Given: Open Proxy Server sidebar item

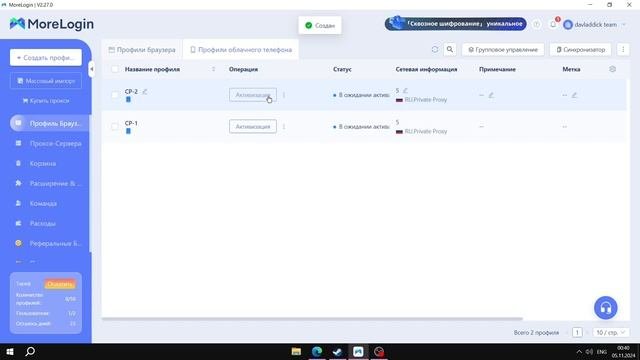Looking at the screenshot, I should tap(49, 143).
